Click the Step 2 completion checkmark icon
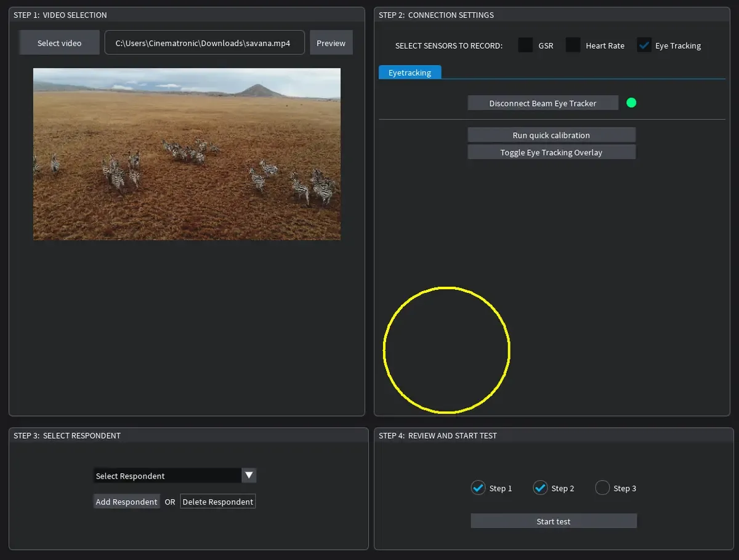The width and height of the screenshot is (739, 560). click(x=540, y=487)
